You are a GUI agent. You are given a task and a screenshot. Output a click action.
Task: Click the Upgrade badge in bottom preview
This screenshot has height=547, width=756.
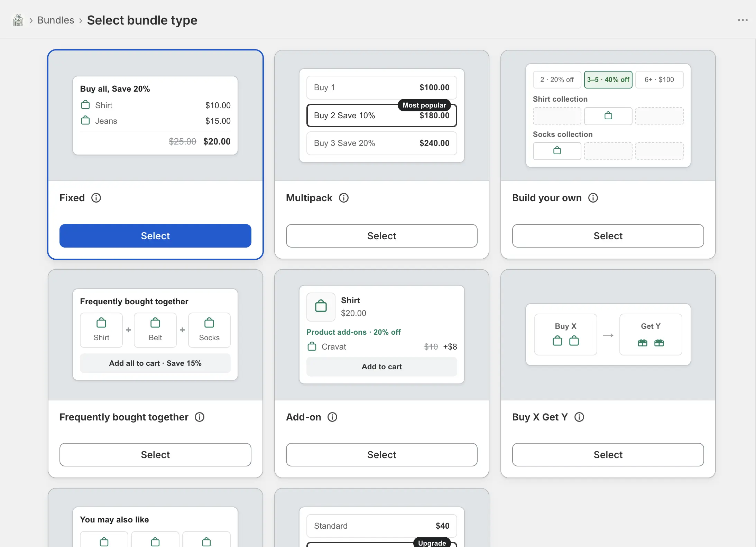pyautogui.click(x=432, y=543)
